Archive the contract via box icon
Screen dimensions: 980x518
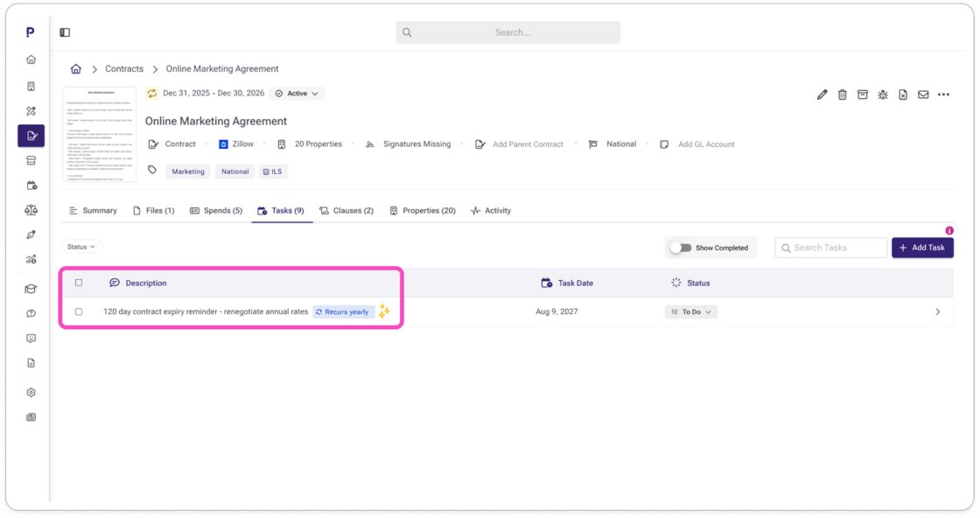pyautogui.click(x=863, y=94)
